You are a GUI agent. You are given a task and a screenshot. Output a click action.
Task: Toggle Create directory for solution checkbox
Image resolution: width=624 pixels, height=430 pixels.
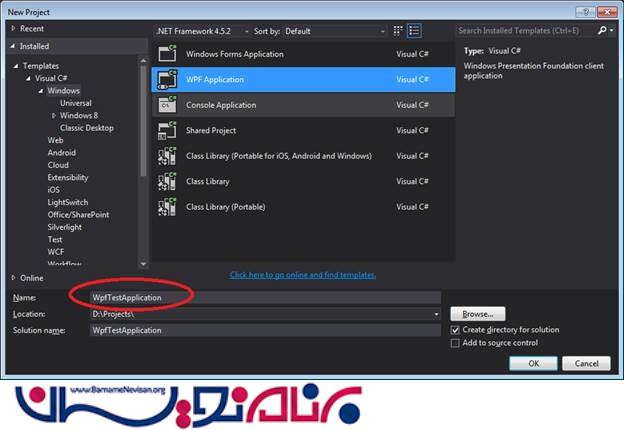coord(455,330)
